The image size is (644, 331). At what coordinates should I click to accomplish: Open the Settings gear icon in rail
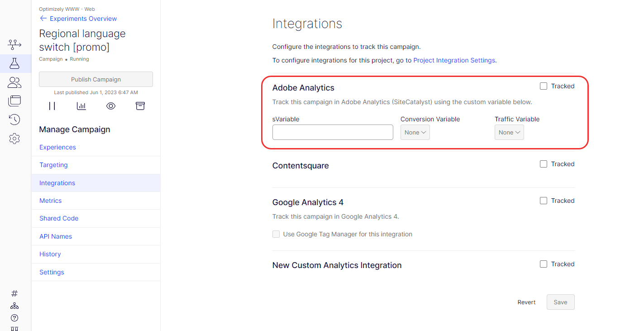point(14,139)
